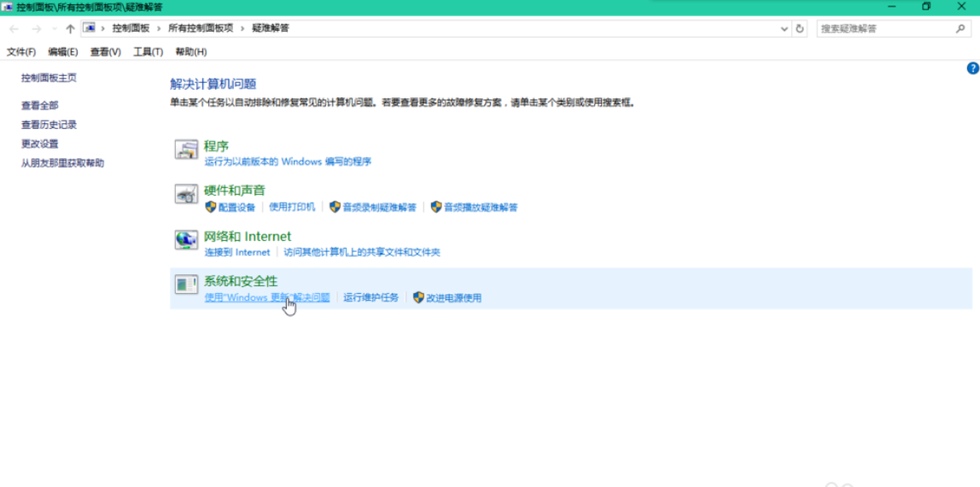The height and width of the screenshot is (487, 980).
Task: Expand the address bar history dropdown
Action: pyautogui.click(x=785, y=28)
